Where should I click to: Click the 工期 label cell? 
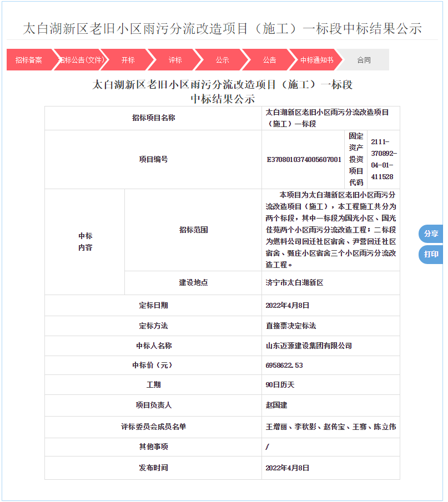tap(154, 385)
